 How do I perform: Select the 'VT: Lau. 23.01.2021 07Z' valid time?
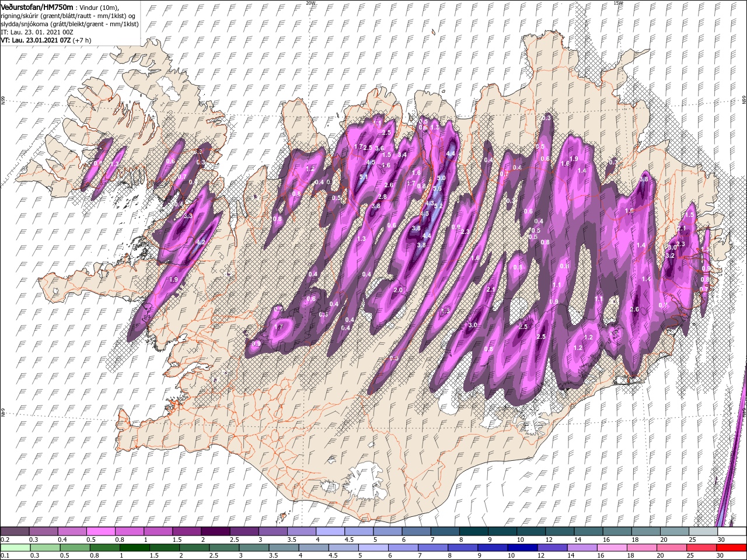click(x=35, y=40)
